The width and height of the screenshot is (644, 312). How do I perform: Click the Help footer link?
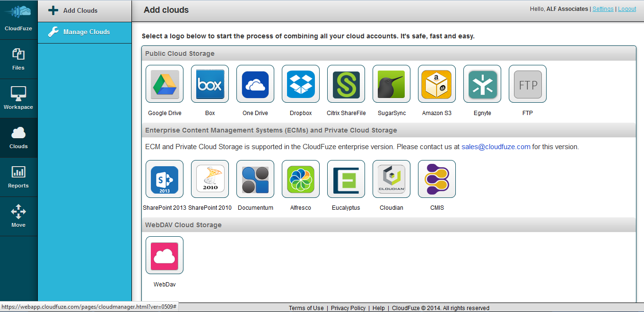click(x=379, y=308)
